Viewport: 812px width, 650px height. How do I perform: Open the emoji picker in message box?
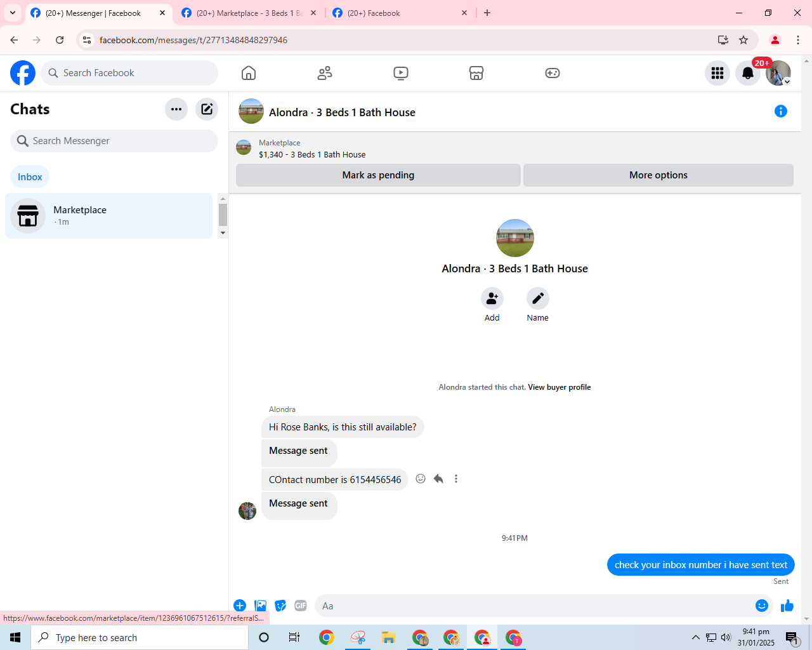762,606
